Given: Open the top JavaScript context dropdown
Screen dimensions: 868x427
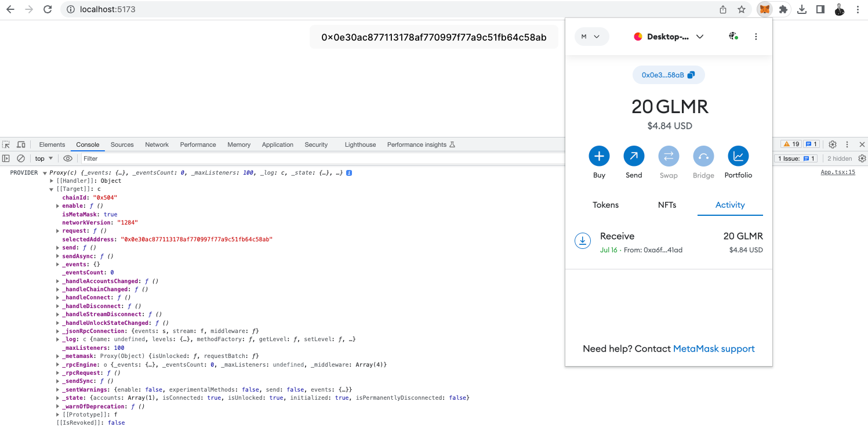Looking at the screenshot, I should [x=44, y=158].
